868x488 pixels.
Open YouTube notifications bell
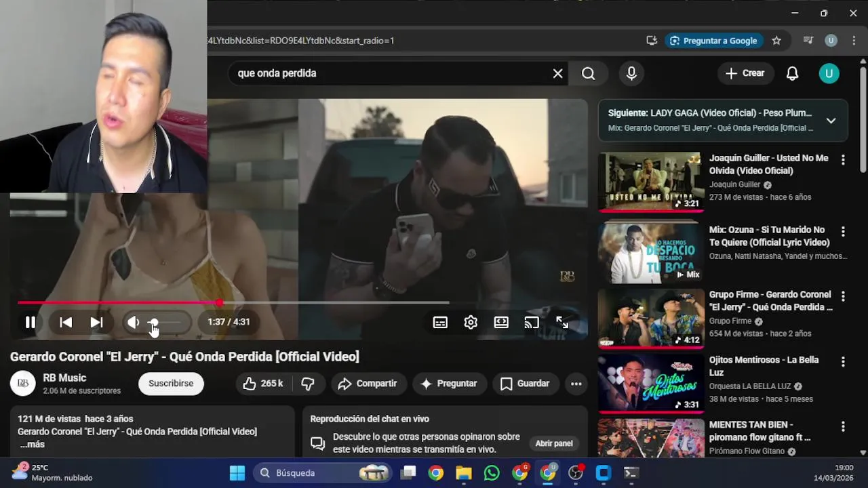coord(792,73)
